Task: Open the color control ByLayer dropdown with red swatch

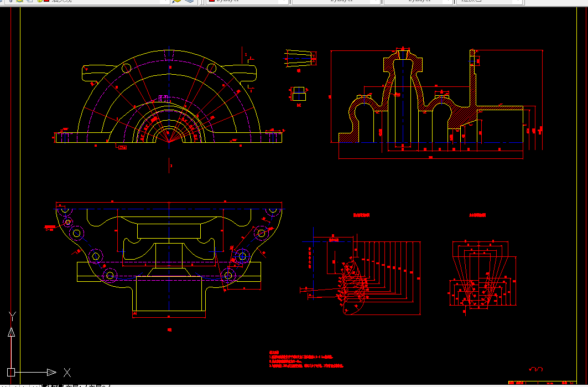Action: (x=248, y=1)
